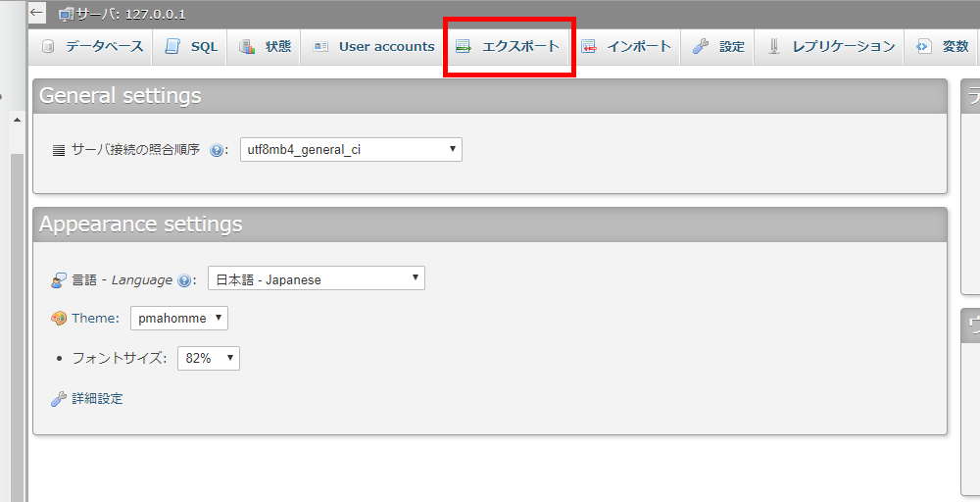Screen dimensions: 980x502
Task: Click the 詳細設定 link
Action: point(97,399)
